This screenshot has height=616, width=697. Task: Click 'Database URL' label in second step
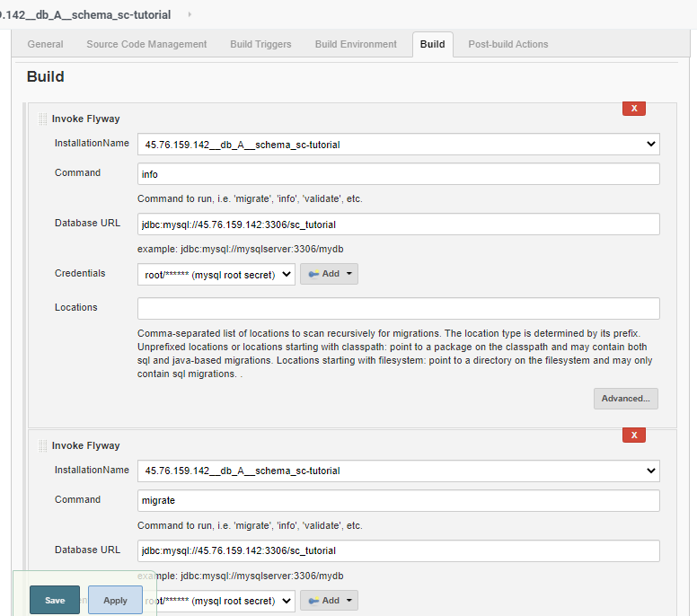pyautogui.click(x=87, y=550)
